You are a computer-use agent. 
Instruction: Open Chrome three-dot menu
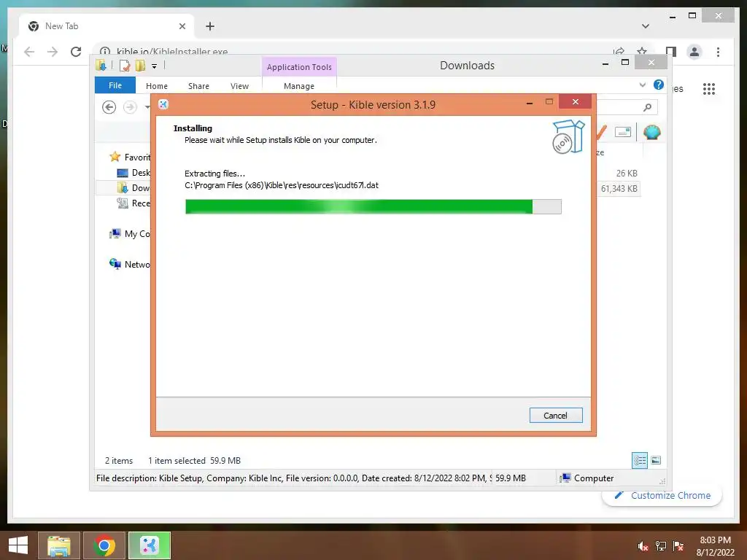tap(718, 52)
